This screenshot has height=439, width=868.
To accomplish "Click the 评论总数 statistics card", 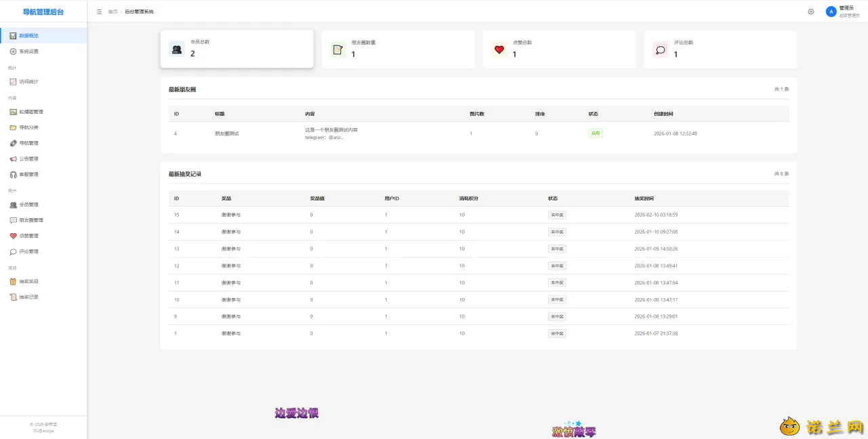I will pos(721,49).
